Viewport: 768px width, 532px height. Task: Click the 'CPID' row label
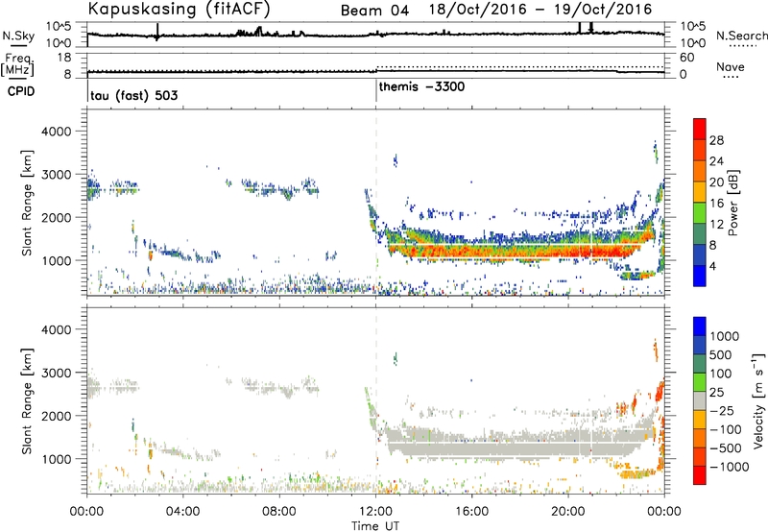pos(21,91)
